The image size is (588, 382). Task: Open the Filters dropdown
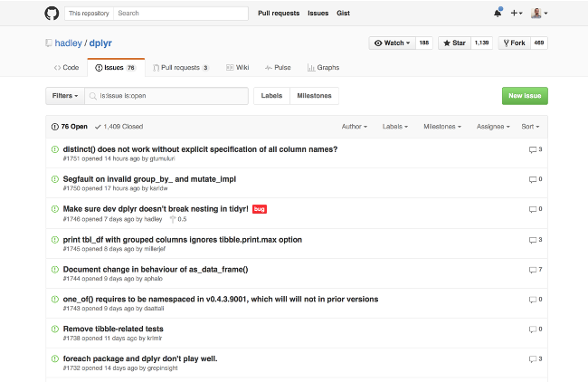point(65,96)
